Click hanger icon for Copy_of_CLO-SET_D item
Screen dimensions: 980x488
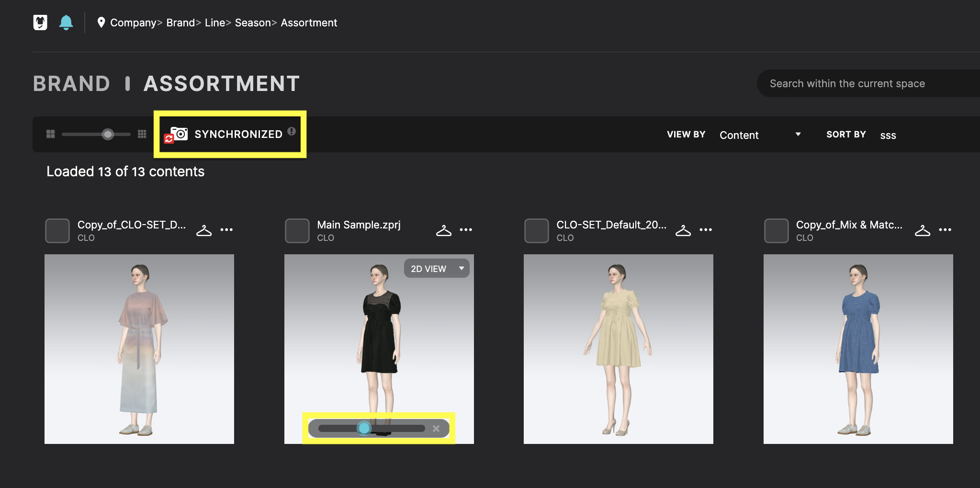pyautogui.click(x=204, y=230)
